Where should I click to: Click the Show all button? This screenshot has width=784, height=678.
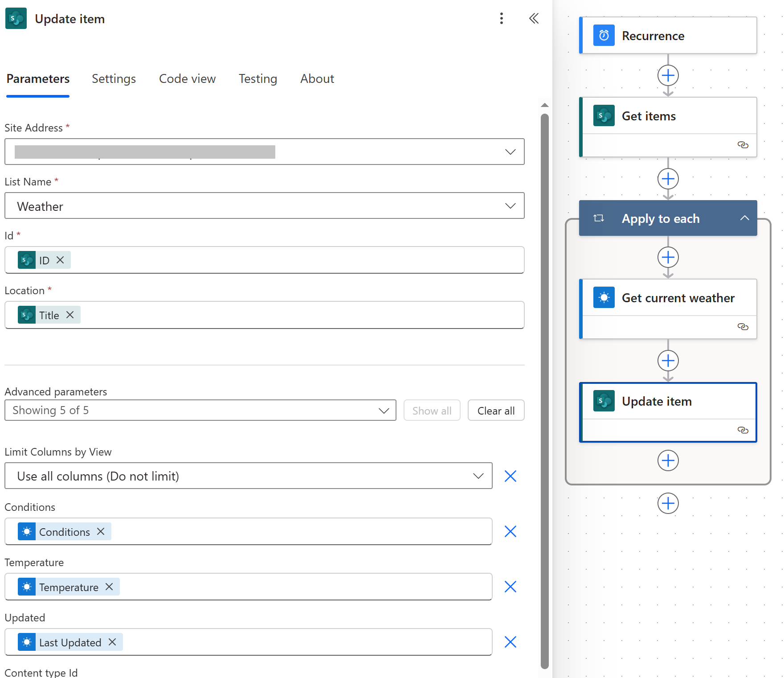tap(432, 411)
